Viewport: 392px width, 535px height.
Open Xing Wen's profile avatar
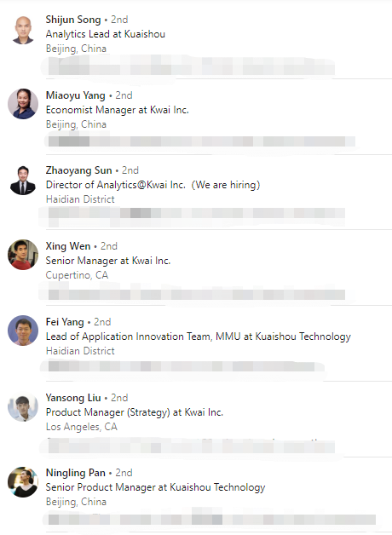pyautogui.click(x=23, y=255)
